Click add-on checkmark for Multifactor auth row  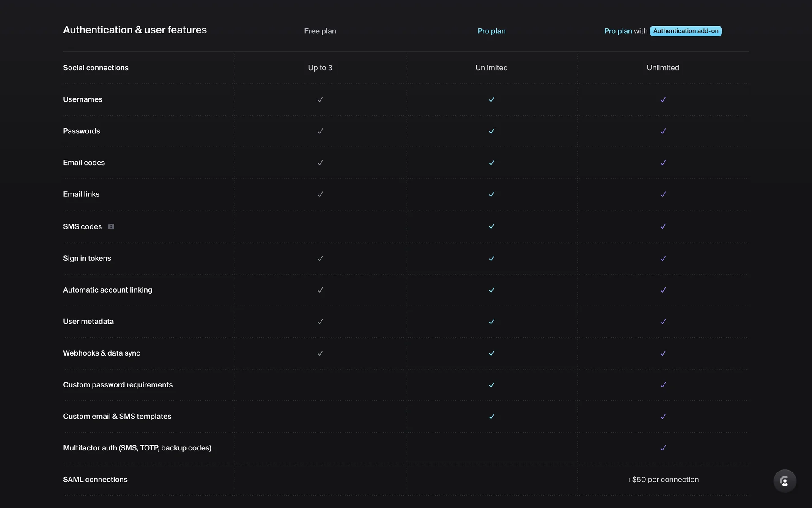(663, 448)
